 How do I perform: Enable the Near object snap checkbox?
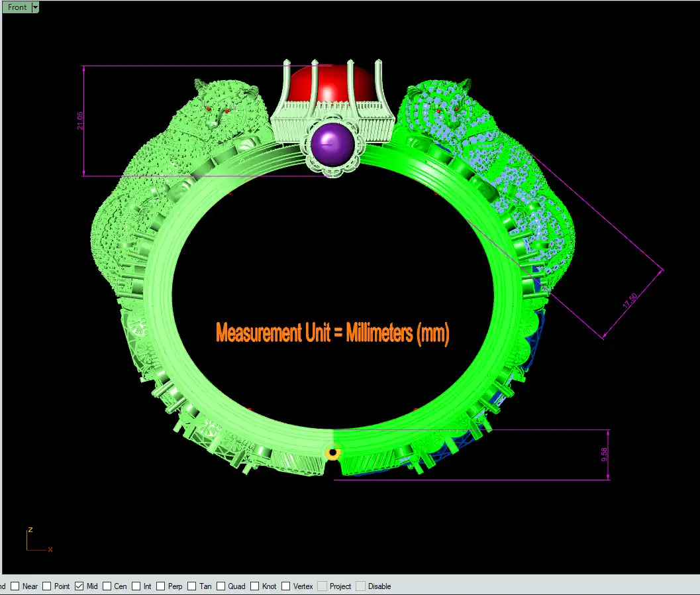click(16, 586)
